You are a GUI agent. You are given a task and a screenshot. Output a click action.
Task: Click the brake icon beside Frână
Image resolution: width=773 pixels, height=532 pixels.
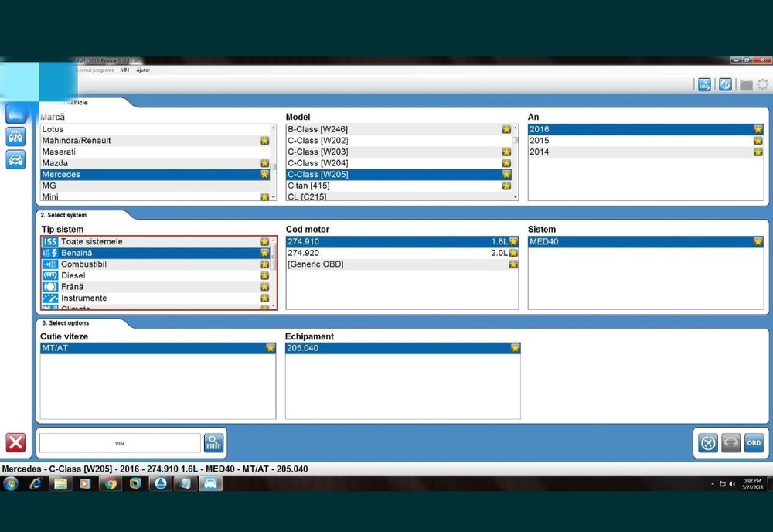[x=50, y=287]
